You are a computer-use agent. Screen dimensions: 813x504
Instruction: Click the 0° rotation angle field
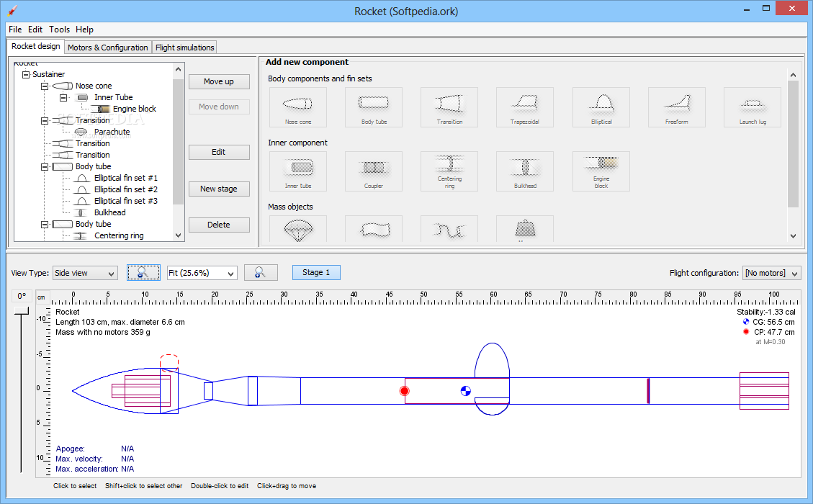pos(22,296)
